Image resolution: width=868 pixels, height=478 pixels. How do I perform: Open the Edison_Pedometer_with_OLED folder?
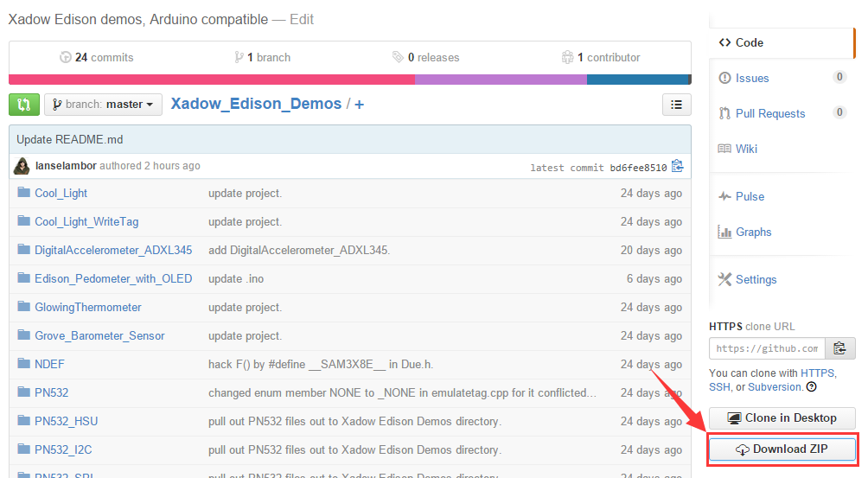coord(113,279)
